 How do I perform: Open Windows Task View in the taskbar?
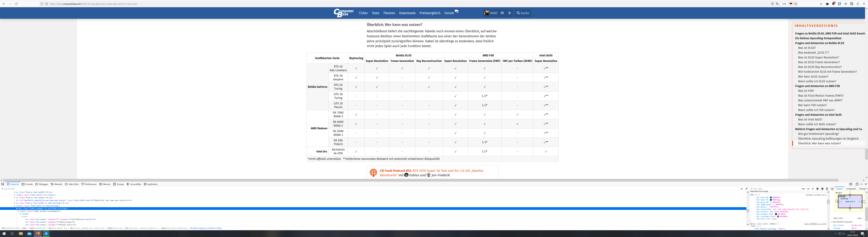pos(12,234)
